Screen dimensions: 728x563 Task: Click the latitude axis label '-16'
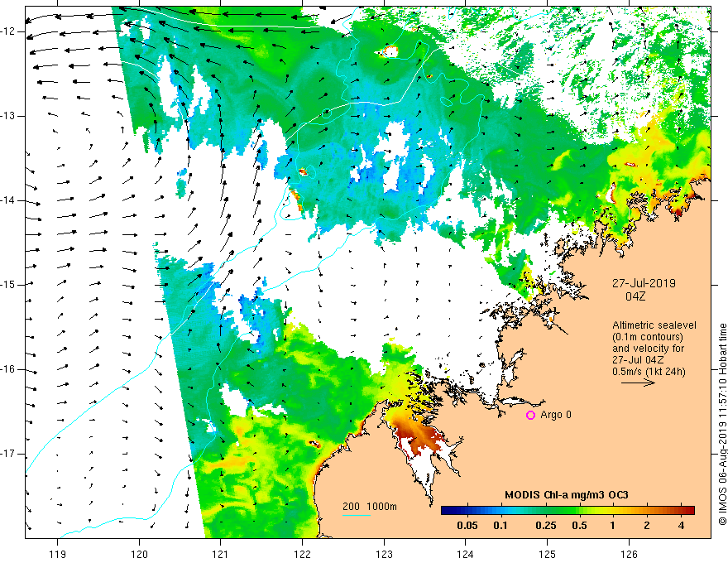pos(8,369)
